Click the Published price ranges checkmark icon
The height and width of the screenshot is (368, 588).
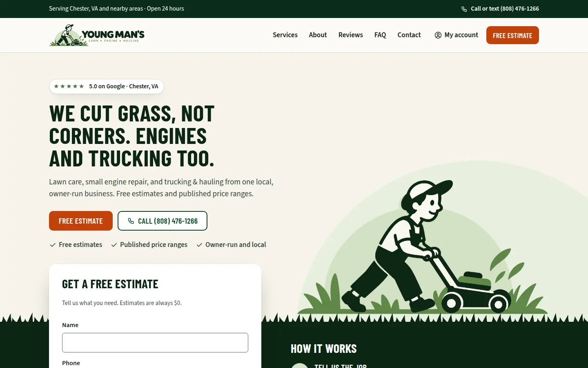click(x=114, y=245)
